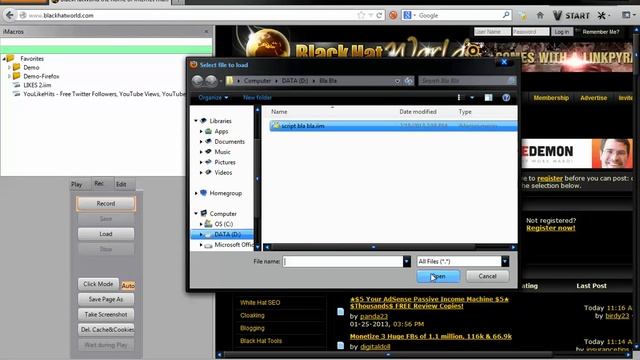Select Homegroup in the navigation pane
640x360 pixels.
point(225,193)
